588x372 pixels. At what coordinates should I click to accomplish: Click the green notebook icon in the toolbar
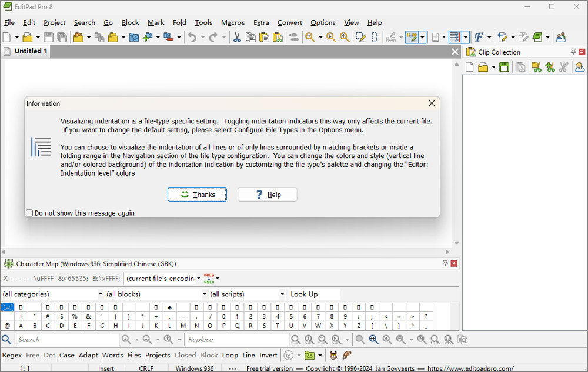pyautogui.click(x=537, y=37)
